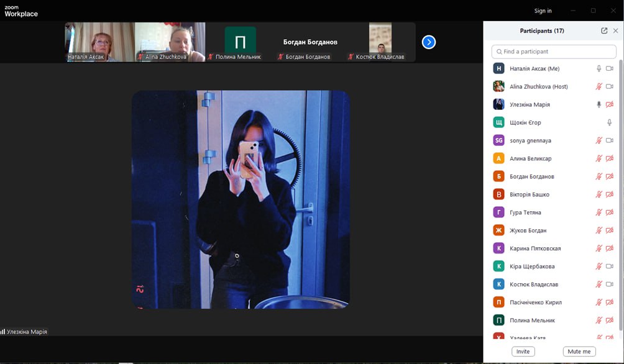
Task: Focus the Find a participant search field
Action: (553, 52)
